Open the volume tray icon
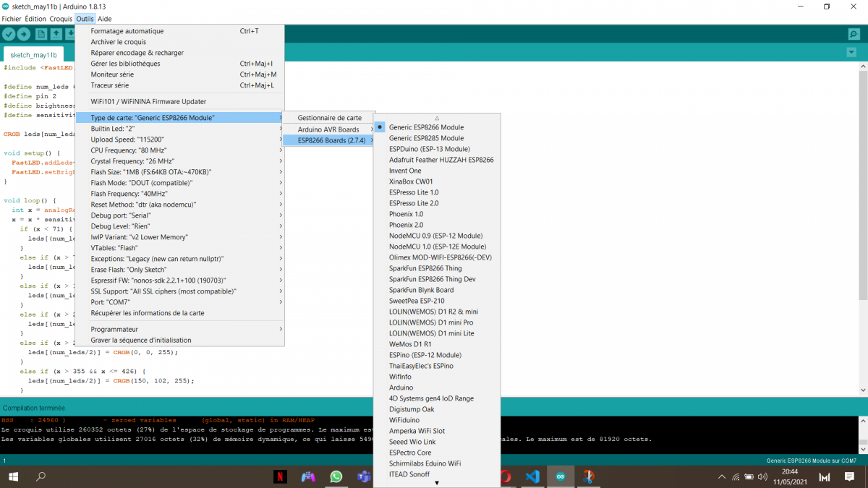The image size is (868, 488). click(x=762, y=477)
